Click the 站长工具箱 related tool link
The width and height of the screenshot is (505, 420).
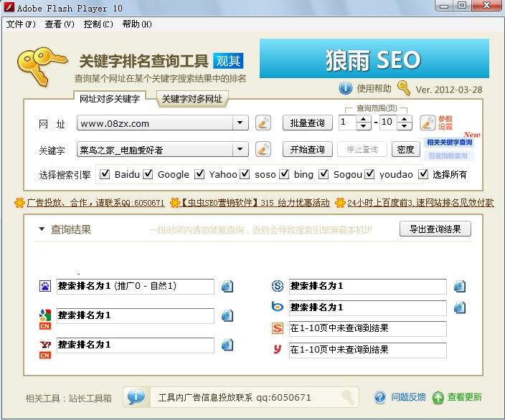tap(90, 398)
